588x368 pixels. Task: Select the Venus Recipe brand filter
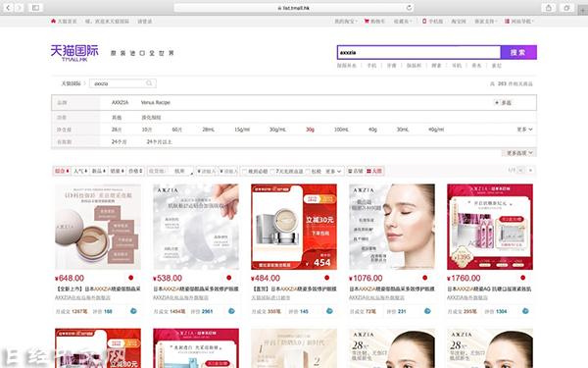[155, 102]
